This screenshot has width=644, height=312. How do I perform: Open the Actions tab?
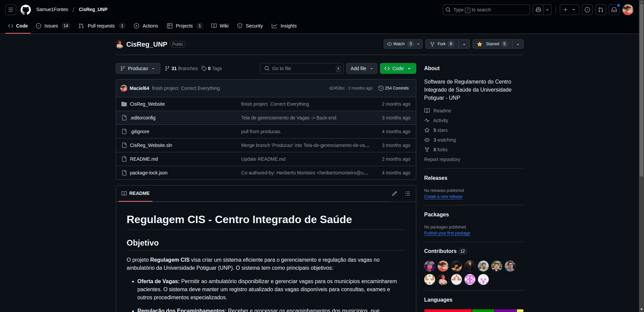[146, 26]
